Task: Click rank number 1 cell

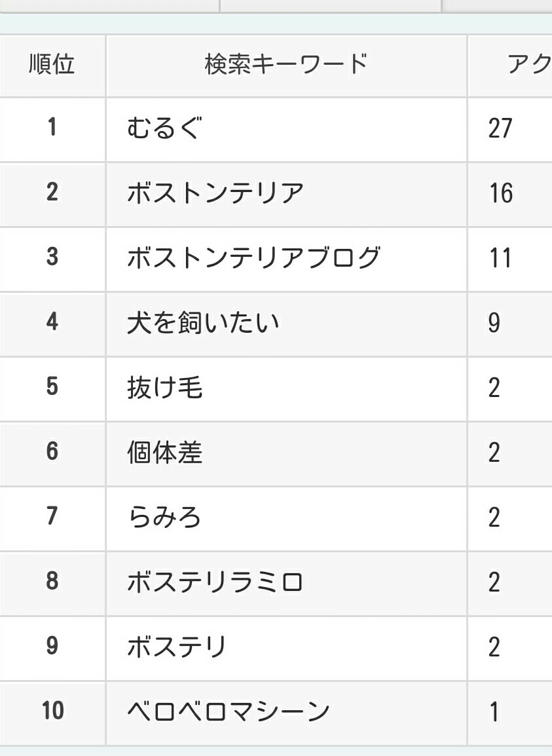Action: [x=52, y=127]
